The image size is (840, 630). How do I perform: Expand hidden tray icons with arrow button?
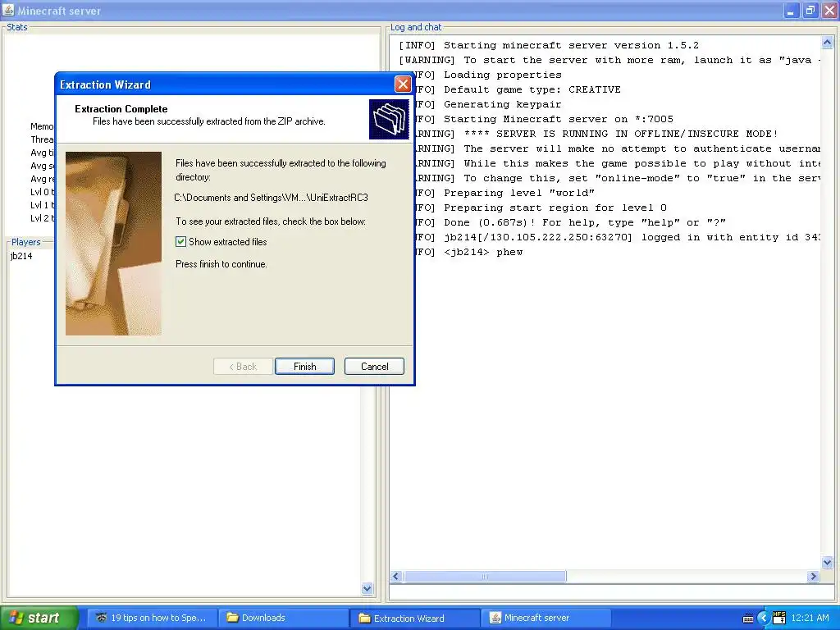tap(763, 619)
